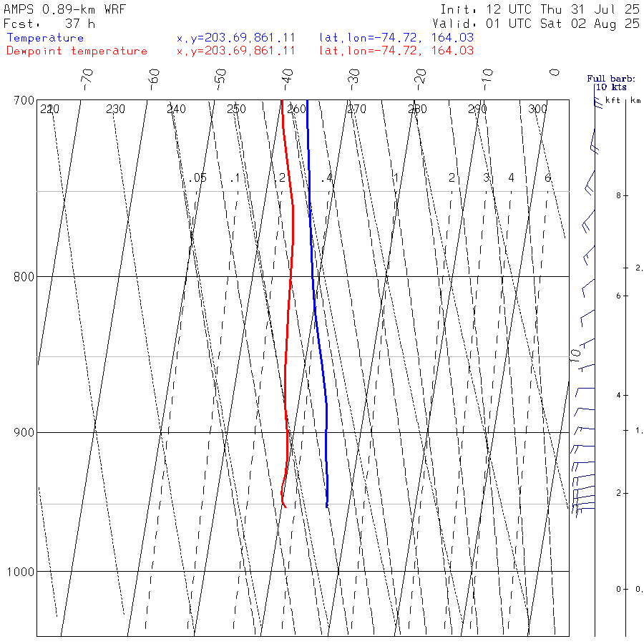Screen dimensions: 644x644
Task: Click the 6 kft height tick label
Action: coord(618,296)
